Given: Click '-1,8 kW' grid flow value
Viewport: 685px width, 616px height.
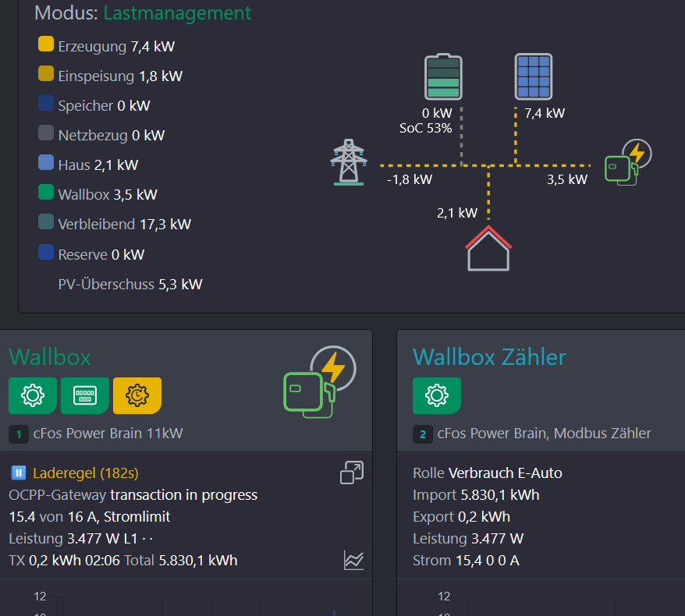Looking at the screenshot, I should (x=409, y=179).
